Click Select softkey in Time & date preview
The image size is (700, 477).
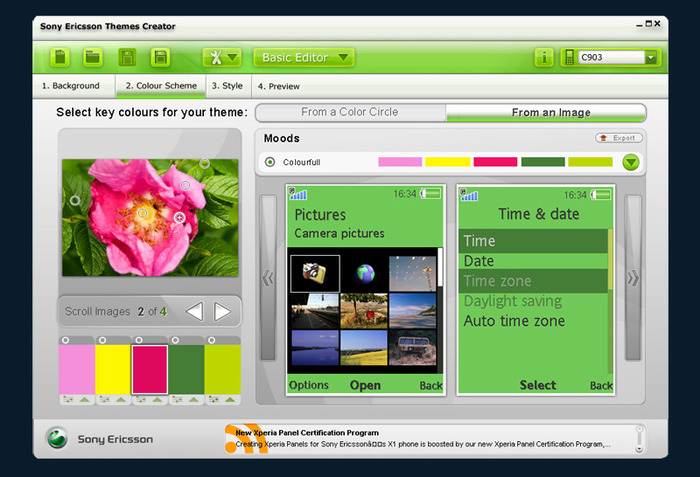[x=538, y=385]
